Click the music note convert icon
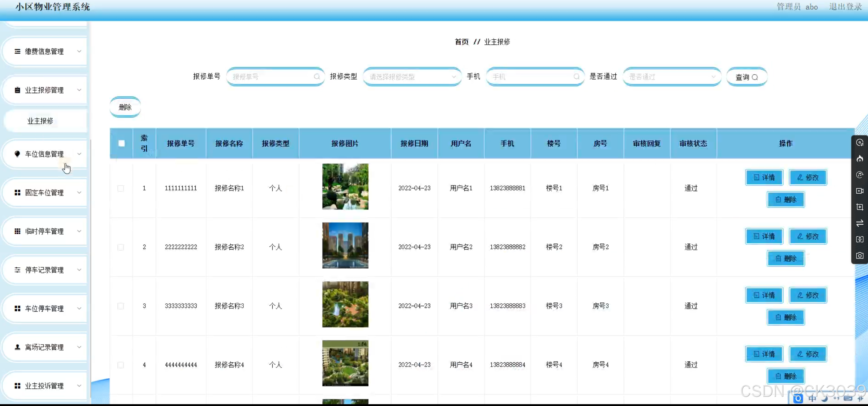This screenshot has width=868, height=406. pyautogui.click(x=860, y=175)
